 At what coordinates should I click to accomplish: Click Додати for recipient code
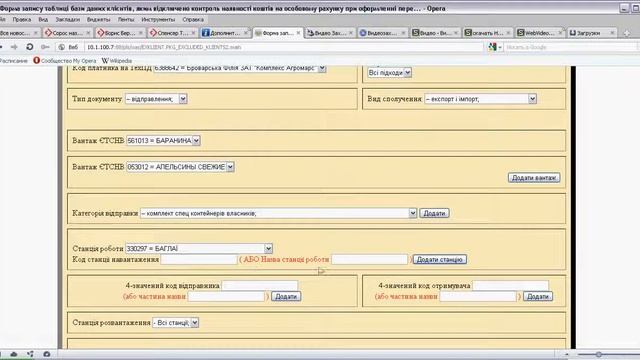click(538, 297)
